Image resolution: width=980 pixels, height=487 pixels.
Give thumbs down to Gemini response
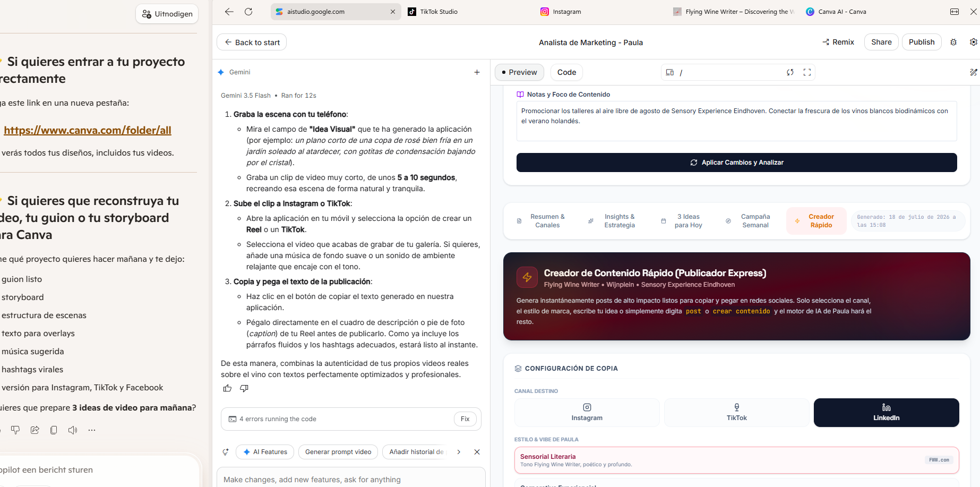click(x=244, y=389)
